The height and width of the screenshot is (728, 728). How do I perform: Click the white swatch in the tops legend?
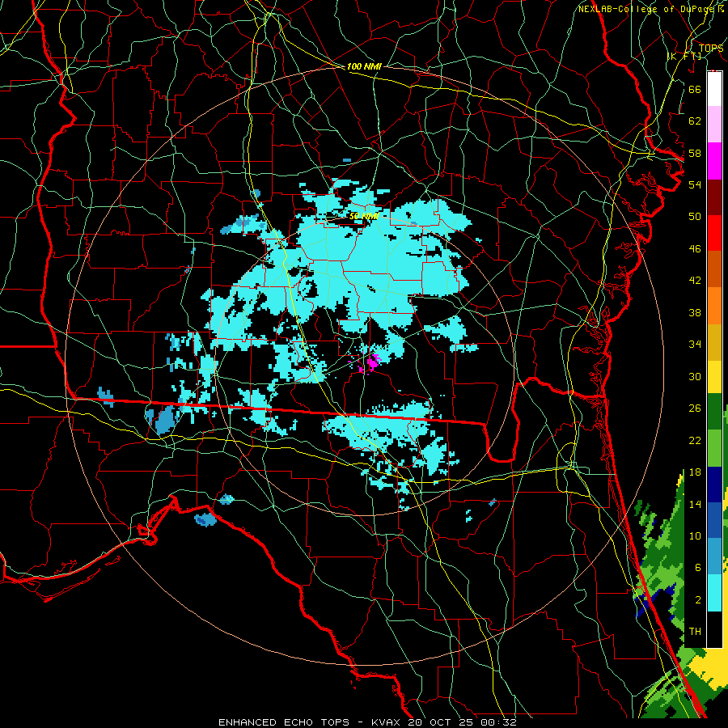tap(714, 89)
